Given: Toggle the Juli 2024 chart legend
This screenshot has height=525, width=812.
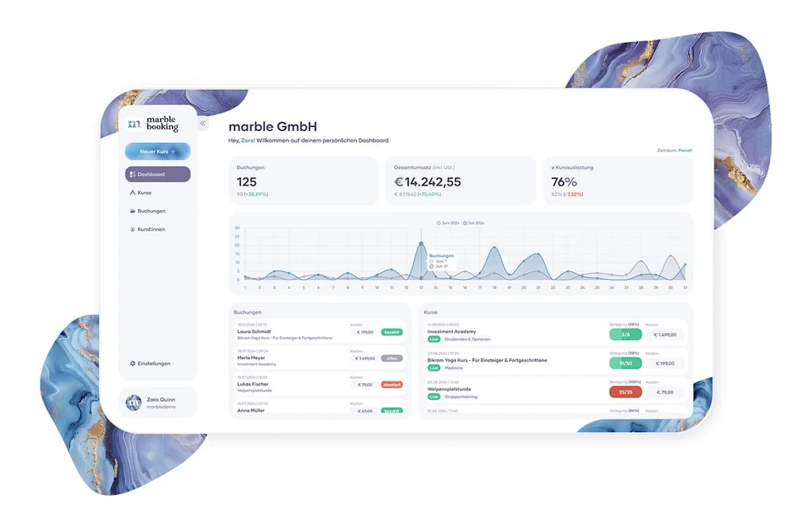Looking at the screenshot, I should 473,223.
